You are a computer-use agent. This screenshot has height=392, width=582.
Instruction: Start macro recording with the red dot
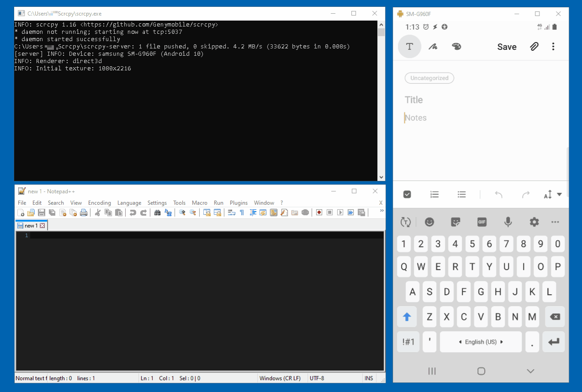[x=319, y=212]
